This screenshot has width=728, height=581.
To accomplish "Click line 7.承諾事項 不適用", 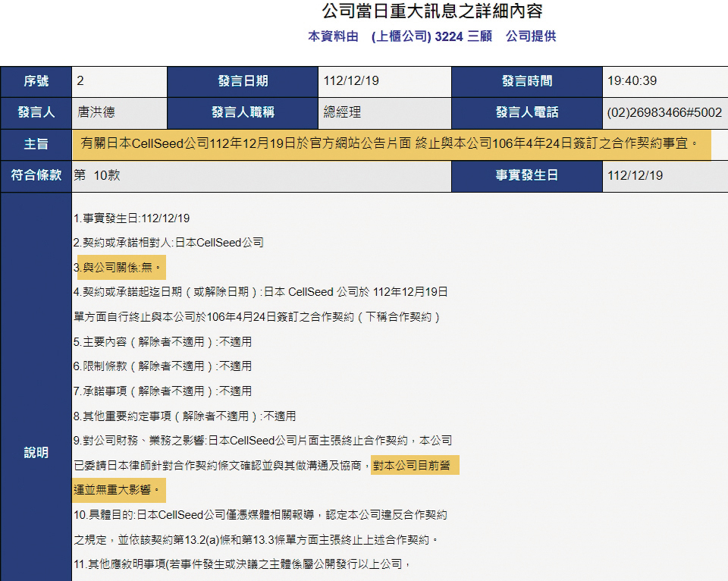I will (x=162, y=391).
